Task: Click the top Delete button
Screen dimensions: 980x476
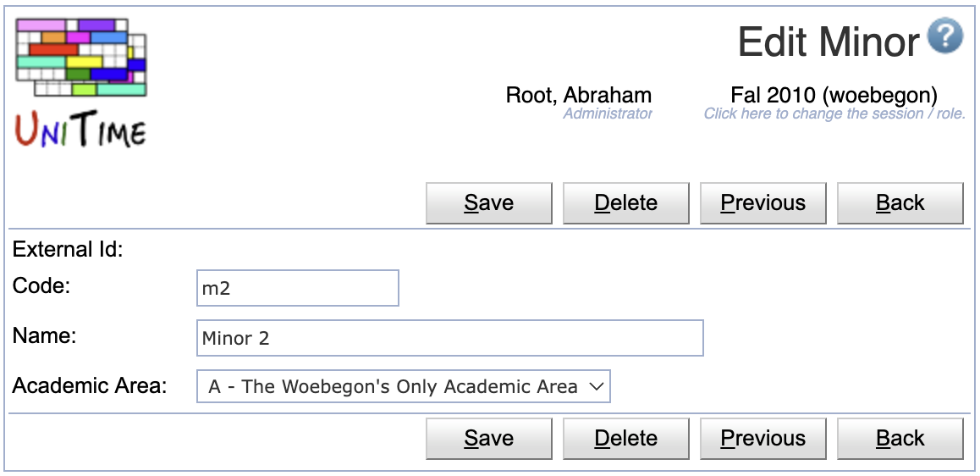Action: (x=625, y=203)
